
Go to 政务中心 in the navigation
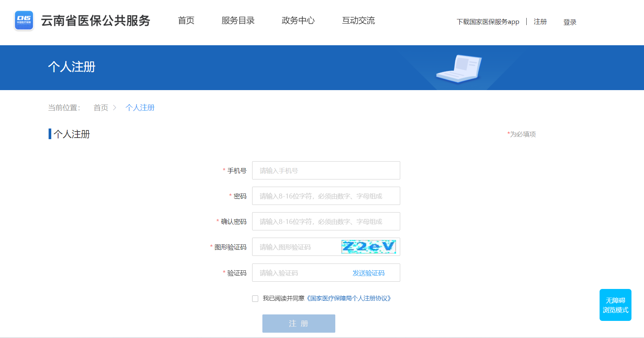298,21
